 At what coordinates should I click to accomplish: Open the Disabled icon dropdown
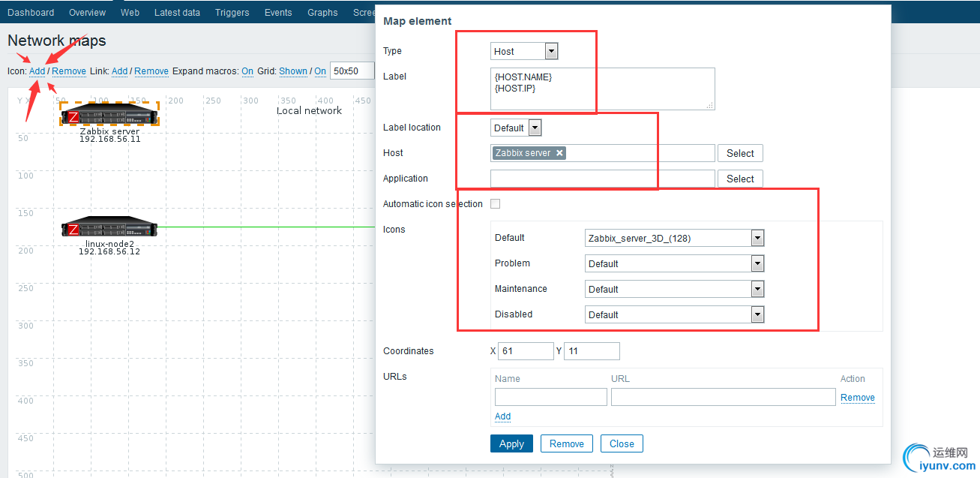(674, 314)
